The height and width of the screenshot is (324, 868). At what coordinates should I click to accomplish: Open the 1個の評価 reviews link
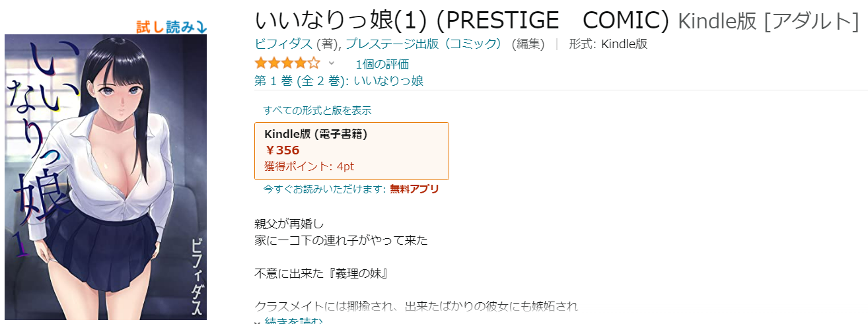382,64
